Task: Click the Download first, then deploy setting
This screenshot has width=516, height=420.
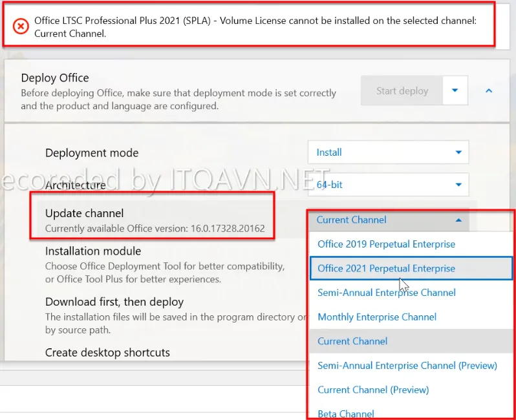Action: pos(114,302)
